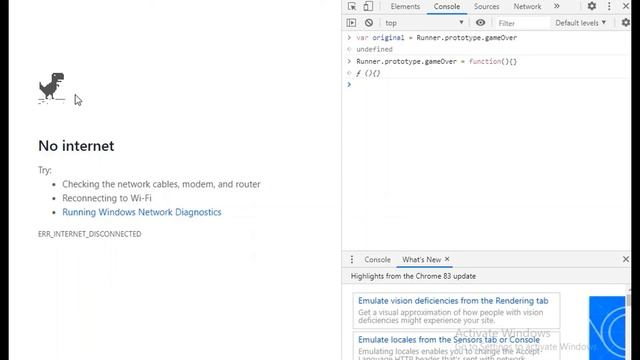Switch to the Sources tab
The width and height of the screenshot is (640, 360).
[x=487, y=7]
